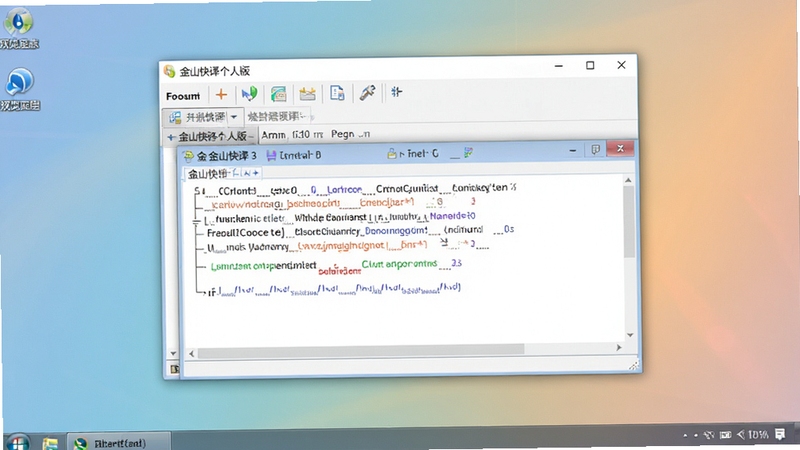The image size is (800, 450).
Task: Click the network icon in the system tray
Action: [x=709, y=435]
